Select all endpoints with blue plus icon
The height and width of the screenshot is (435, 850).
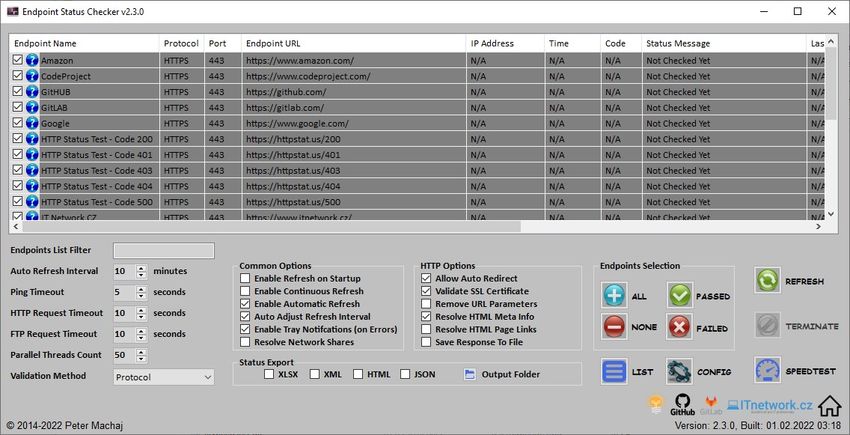614,296
